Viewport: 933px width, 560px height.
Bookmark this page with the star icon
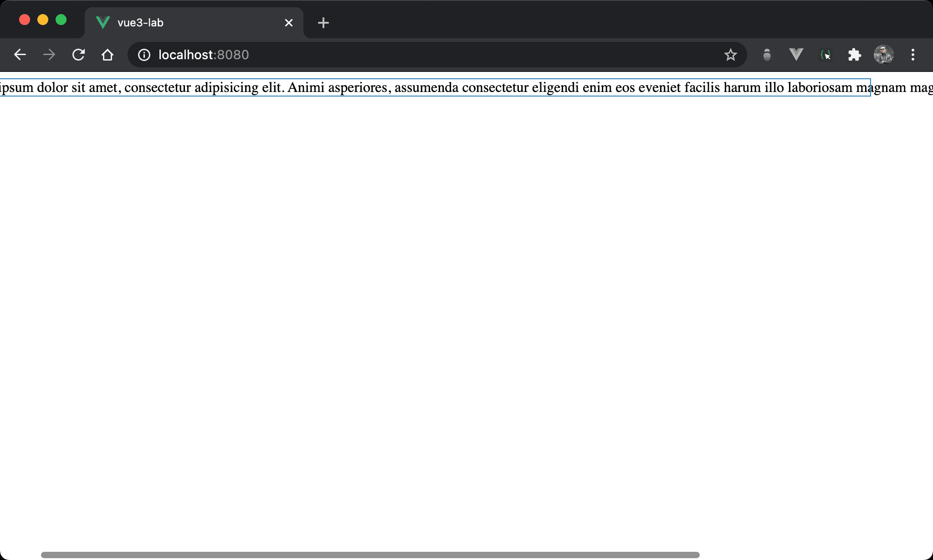[730, 55]
